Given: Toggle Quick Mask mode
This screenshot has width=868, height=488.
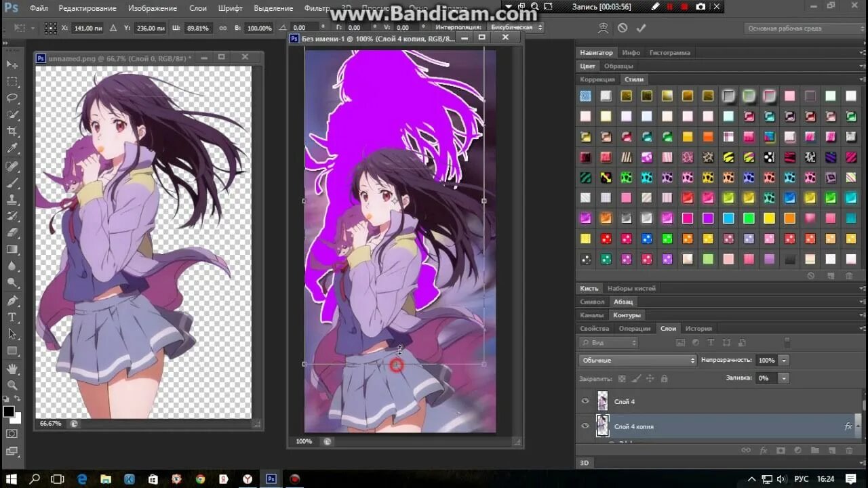Looking at the screenshot, I should click(12, 433).
